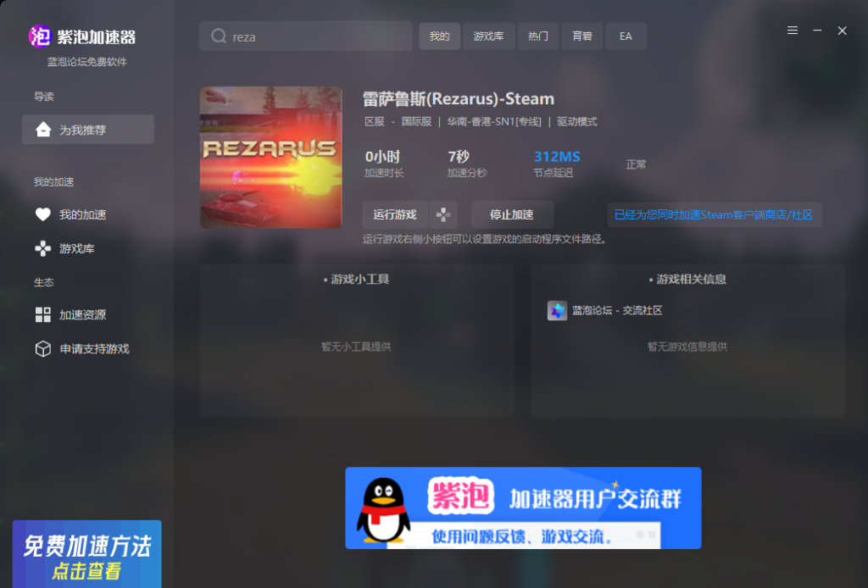Click the 蓝泡论坛 star icon

click(557, 310)
